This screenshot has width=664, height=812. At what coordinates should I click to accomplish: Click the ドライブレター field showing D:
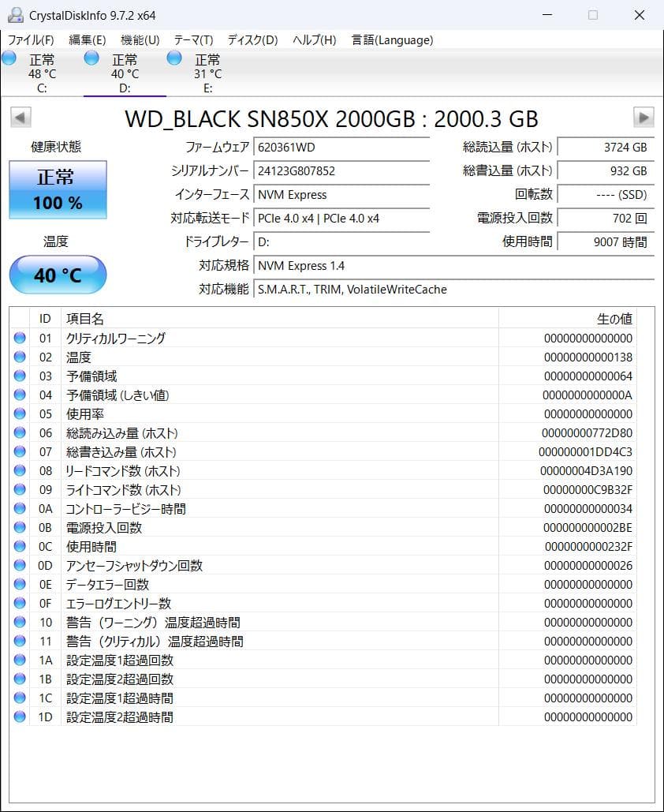(341, 241)
